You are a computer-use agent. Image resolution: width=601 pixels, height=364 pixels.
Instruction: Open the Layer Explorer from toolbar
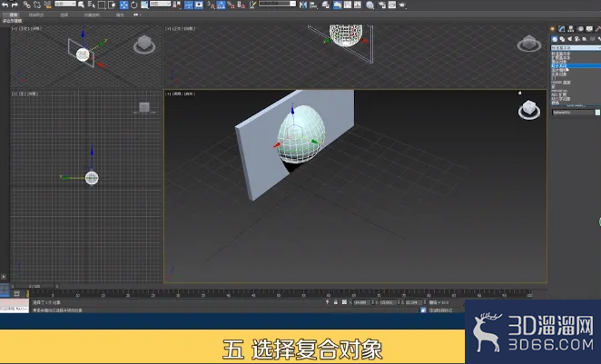(x=325, y=5)
